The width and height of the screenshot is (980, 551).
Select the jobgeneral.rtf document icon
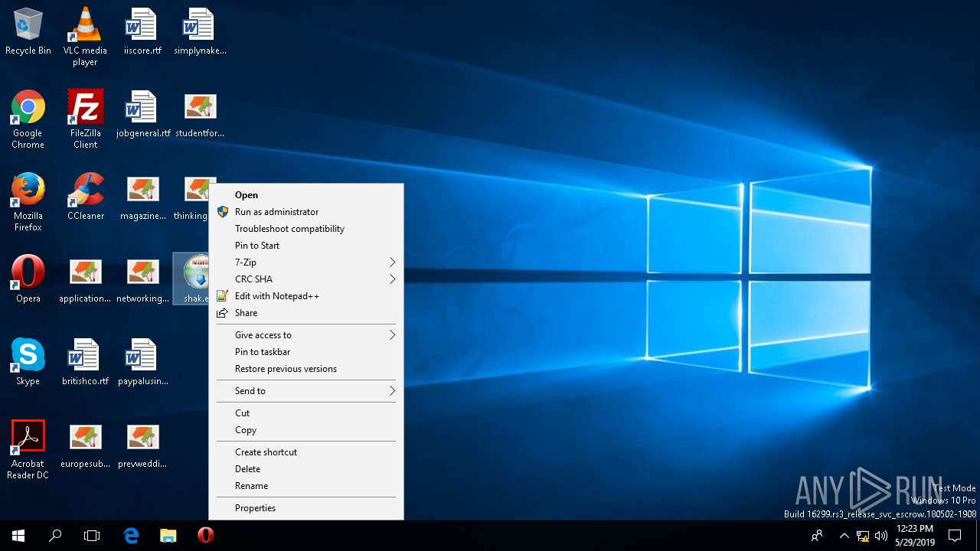tap(142, 114)
